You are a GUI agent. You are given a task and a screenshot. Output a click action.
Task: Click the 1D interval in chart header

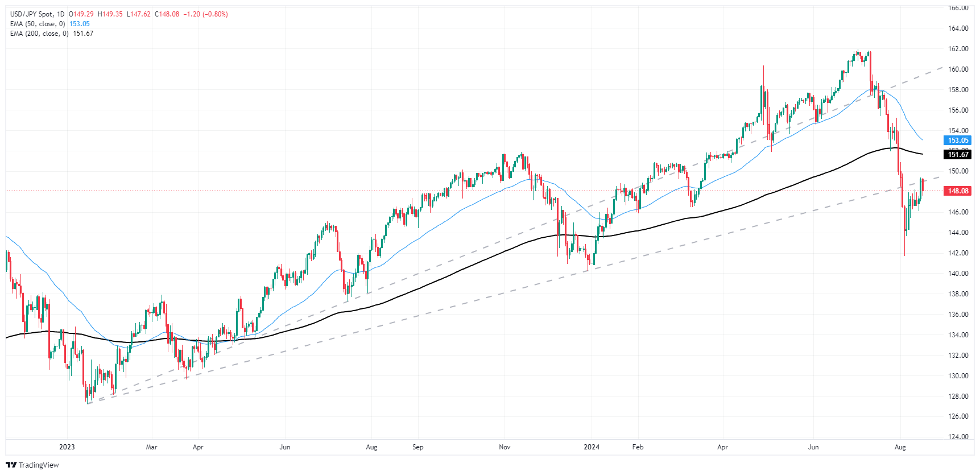coord(60,14)
